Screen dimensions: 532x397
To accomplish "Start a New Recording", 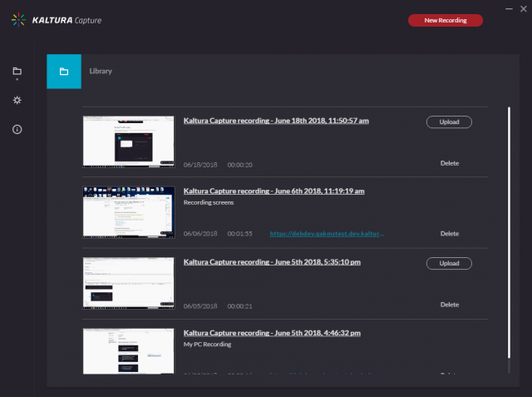I will tap(445, 20).
